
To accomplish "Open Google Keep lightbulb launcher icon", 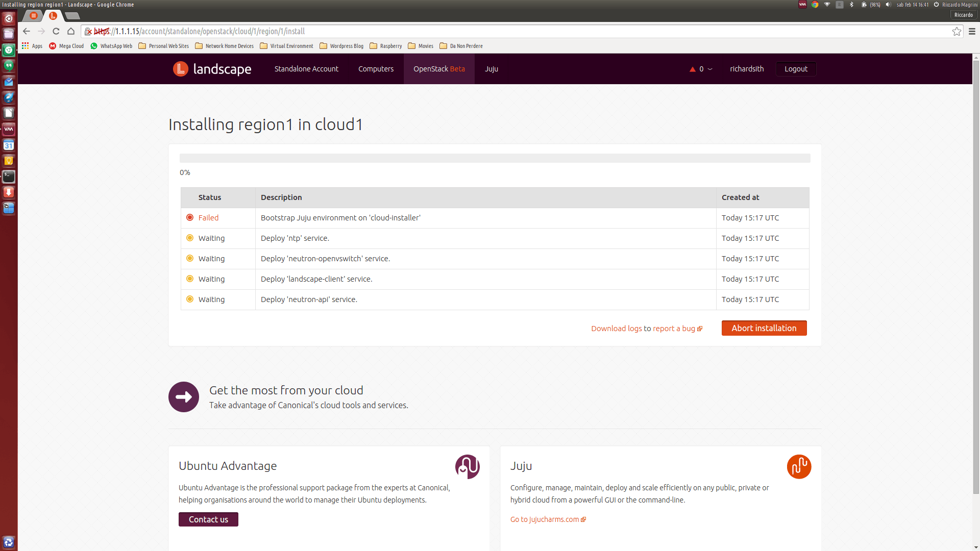I will pos(9,161).
